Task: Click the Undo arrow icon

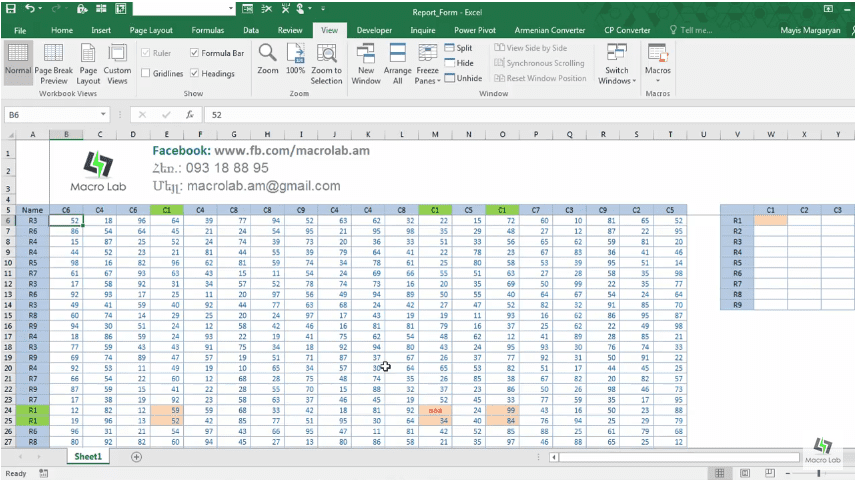Action: pyautogui.click(x=30, y=9)
